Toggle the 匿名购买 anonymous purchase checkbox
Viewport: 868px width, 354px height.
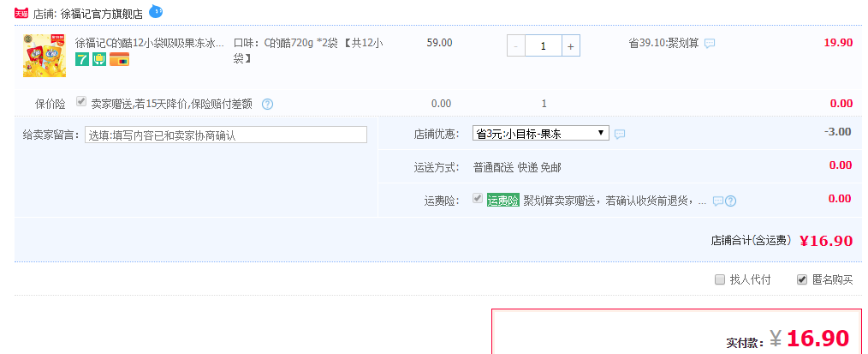click(x=801, y=279)
